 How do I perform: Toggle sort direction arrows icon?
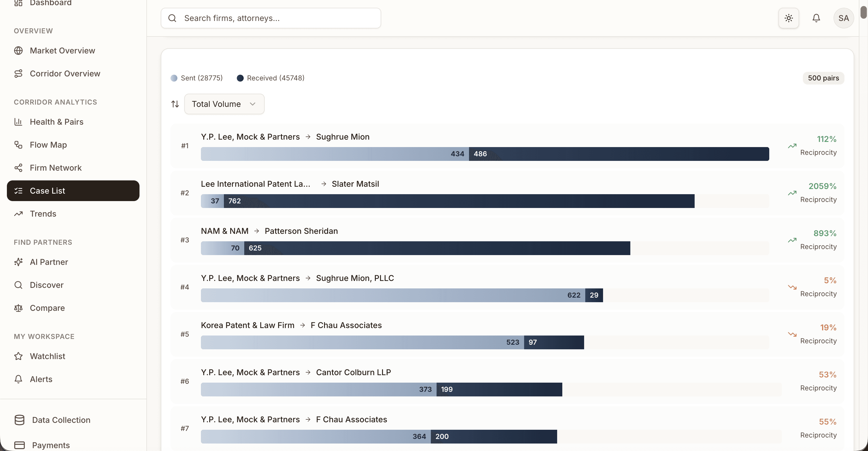[175, 104]
